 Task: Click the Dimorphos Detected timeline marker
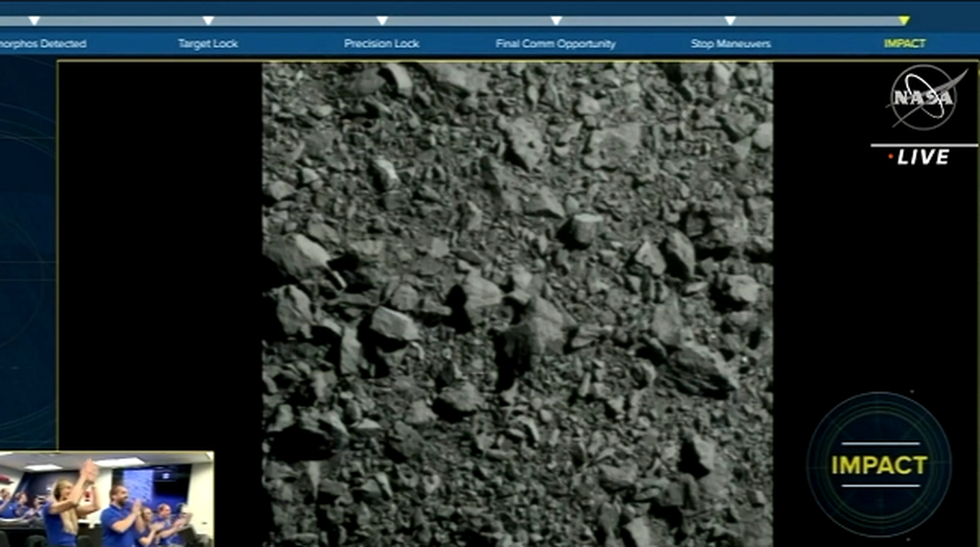pyautogui.click(x=34, y=21)
